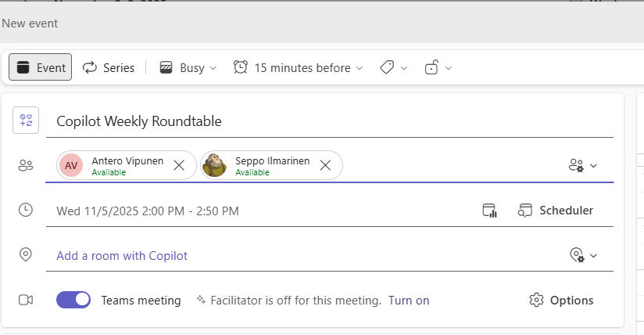
Task: Expand the Busy status dropdown
Action: 188,67
